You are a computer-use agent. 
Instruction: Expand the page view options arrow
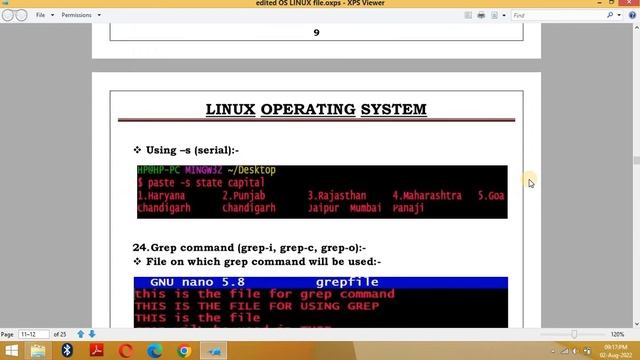[504, 16]
